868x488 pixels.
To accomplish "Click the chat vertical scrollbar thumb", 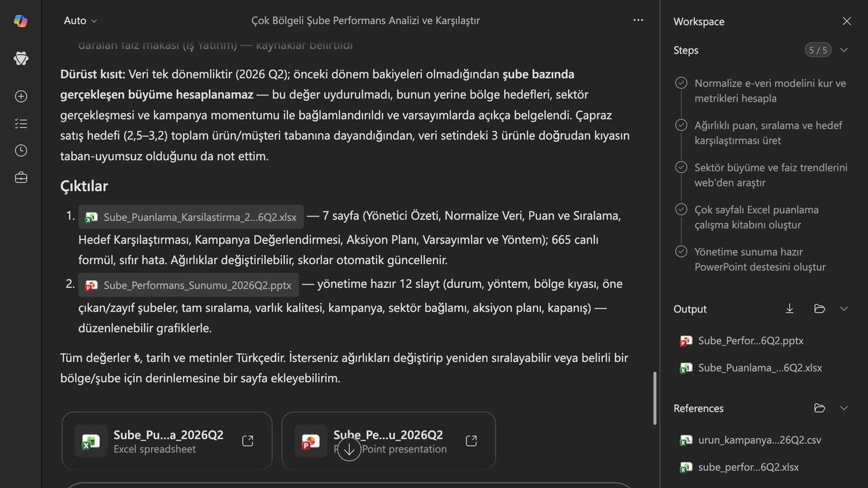I will [x=654, y=398].
